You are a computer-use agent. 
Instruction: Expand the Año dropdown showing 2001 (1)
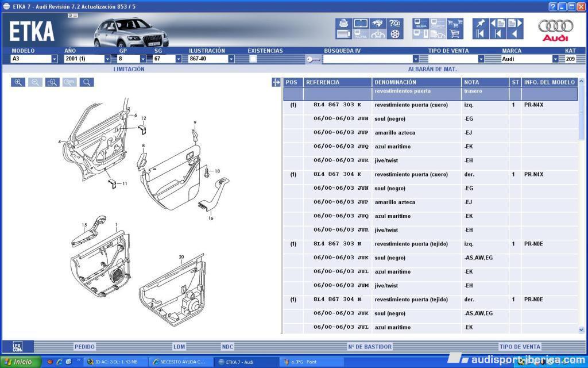(x=107, y=59)
